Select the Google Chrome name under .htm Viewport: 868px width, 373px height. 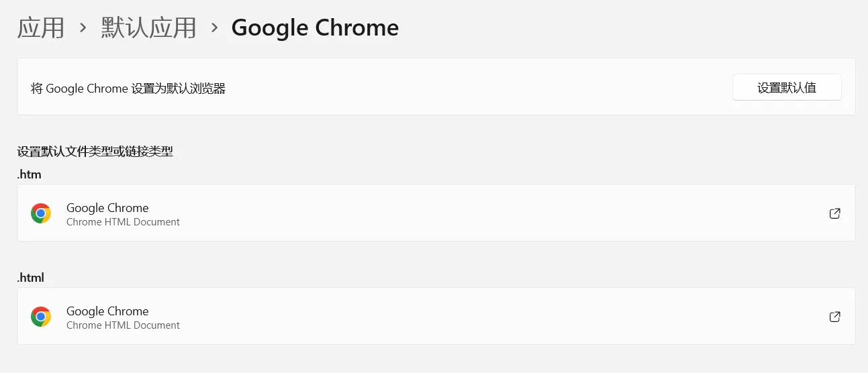click(x=107, y=208)
